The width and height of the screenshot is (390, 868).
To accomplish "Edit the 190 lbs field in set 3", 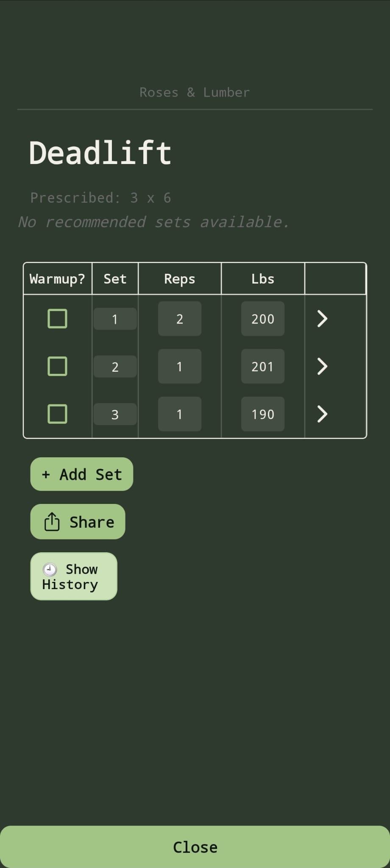I will tap(263, 414).
